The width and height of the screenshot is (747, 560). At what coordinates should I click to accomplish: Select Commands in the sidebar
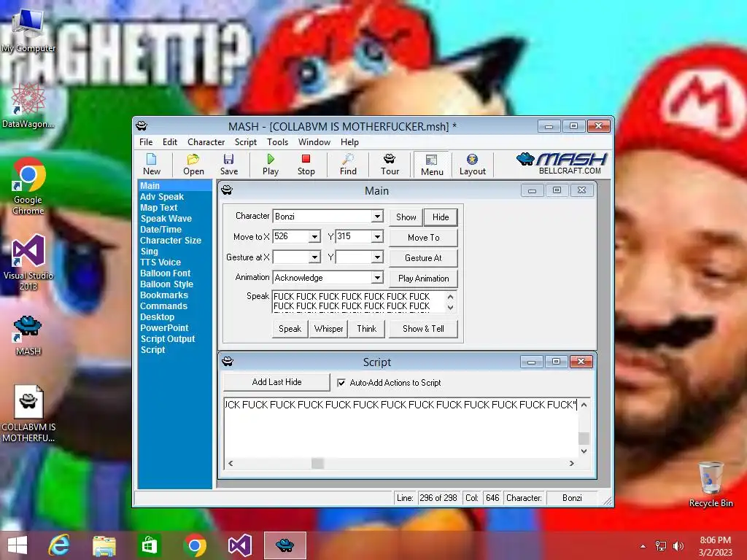[163, 306]
